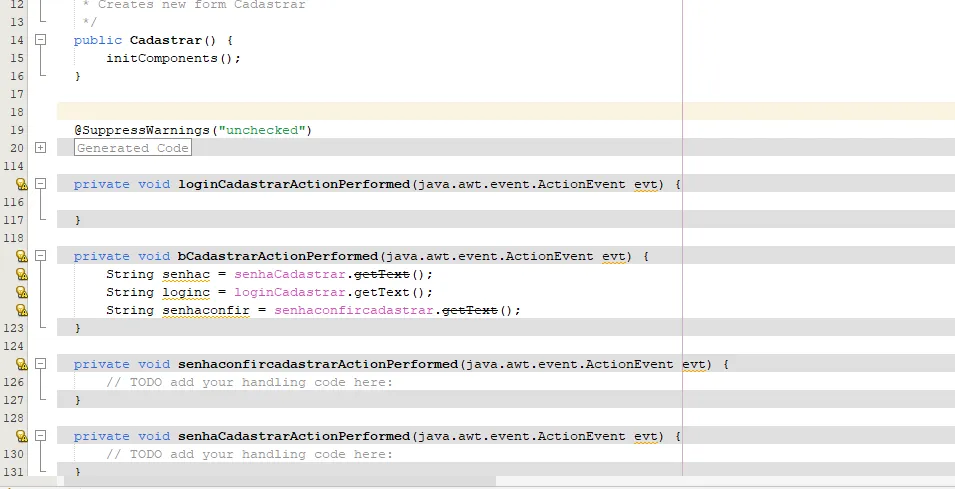Click line number 128 in gutter

13,418
